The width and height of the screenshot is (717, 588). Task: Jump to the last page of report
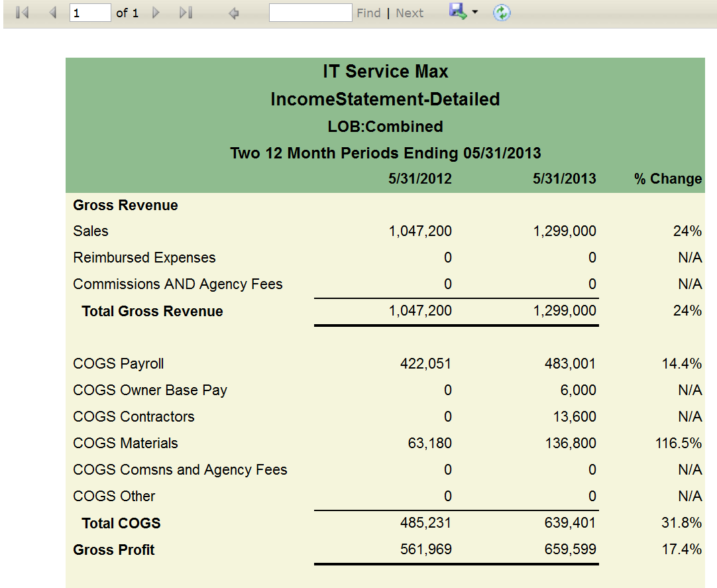point(186,13)
